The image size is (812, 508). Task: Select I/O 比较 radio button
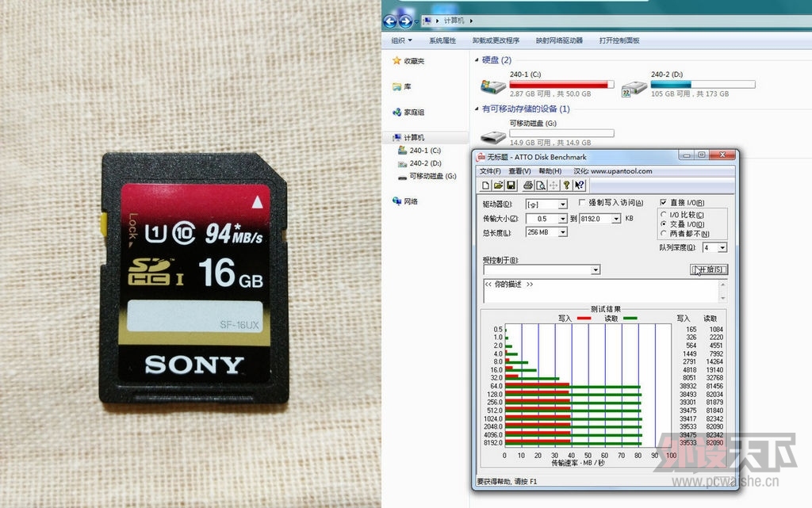pyautogui.click(x=664, y=214)
